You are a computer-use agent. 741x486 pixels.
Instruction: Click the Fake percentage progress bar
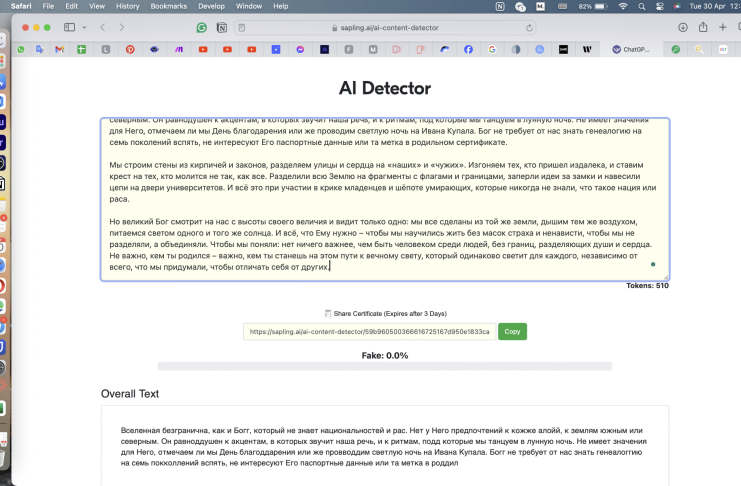point(385,366)
